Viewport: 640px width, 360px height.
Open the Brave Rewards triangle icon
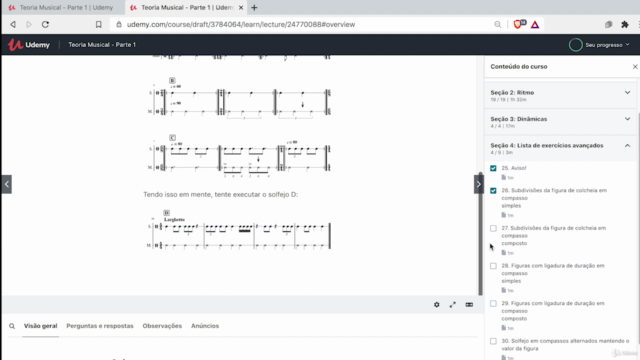click(535, 24)
